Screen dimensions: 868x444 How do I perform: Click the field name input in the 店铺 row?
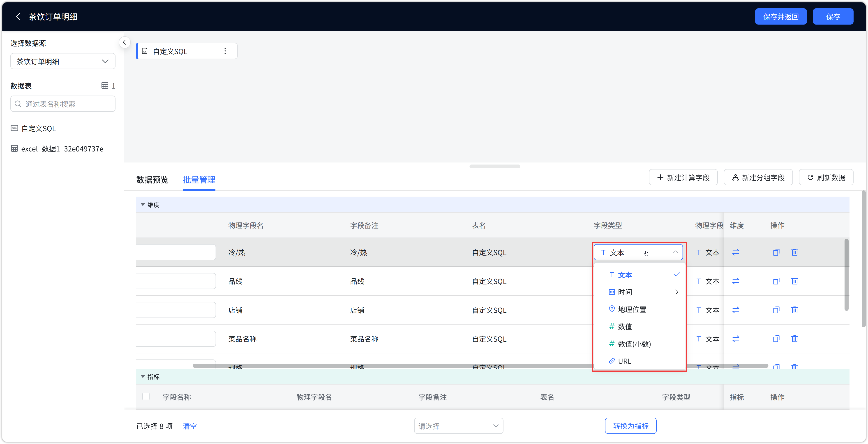click(176, 310)
